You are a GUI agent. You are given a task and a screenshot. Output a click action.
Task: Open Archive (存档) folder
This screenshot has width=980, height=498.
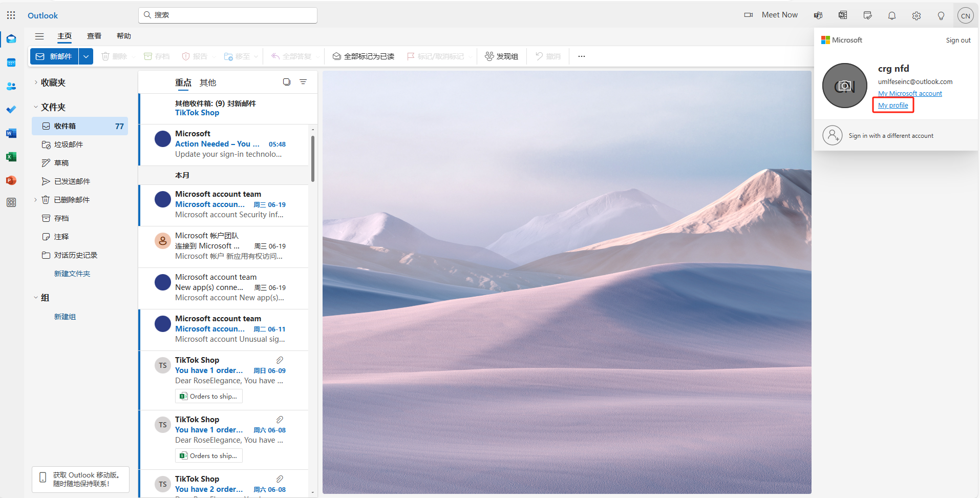pos(80,218)
